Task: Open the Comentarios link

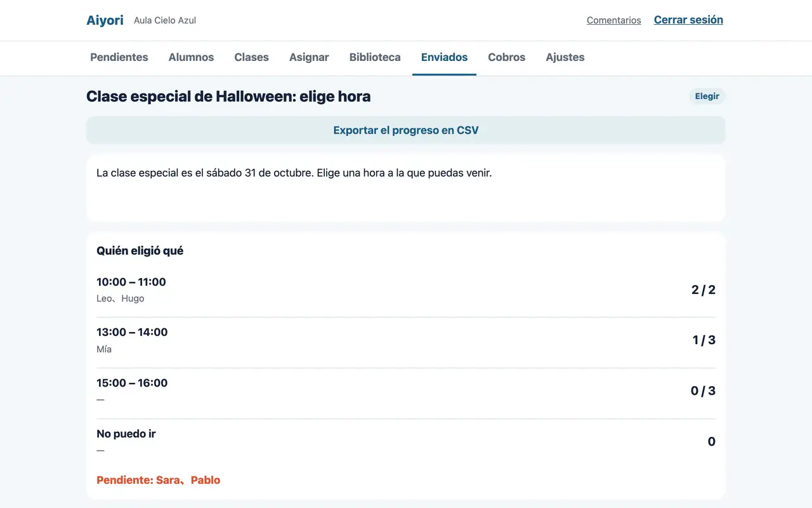Action: [613, 20]
